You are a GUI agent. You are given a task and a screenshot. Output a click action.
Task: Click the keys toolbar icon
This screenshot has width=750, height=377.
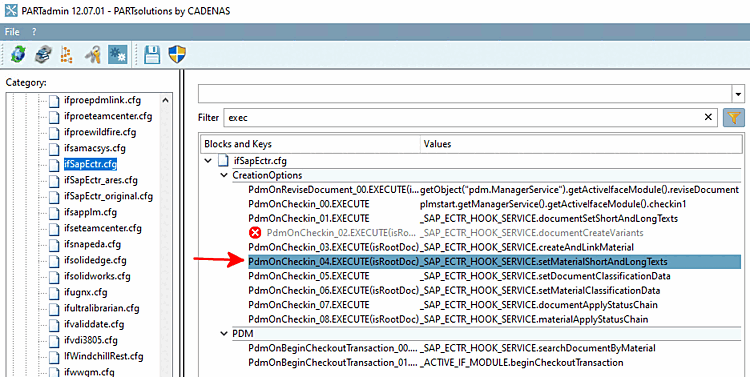(x=92, y=55)
